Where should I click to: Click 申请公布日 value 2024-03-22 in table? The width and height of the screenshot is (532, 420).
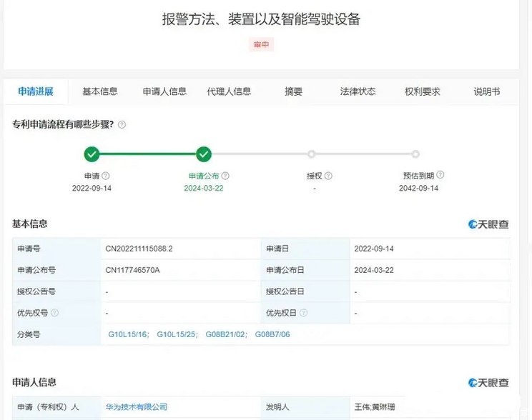pos(374,270)
